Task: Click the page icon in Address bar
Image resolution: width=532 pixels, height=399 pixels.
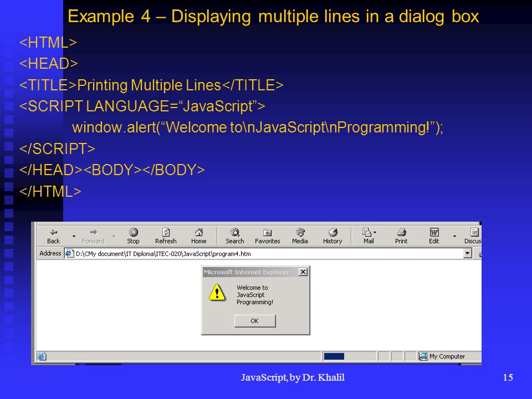Action: tap(70, 253)
